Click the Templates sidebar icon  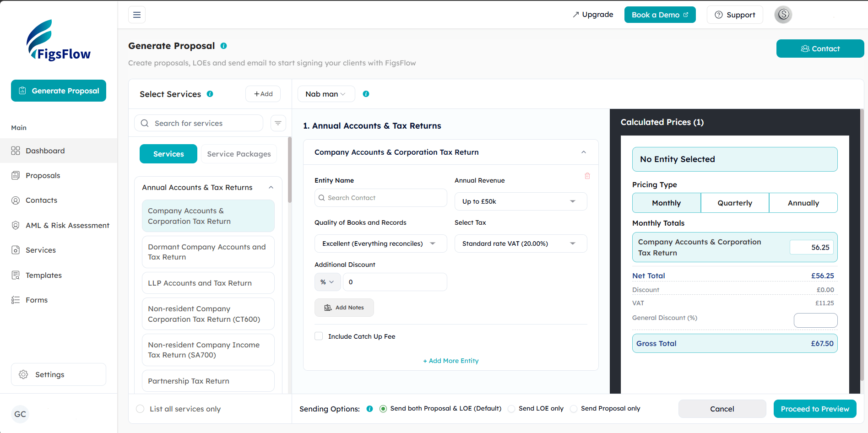coord(16,275)
